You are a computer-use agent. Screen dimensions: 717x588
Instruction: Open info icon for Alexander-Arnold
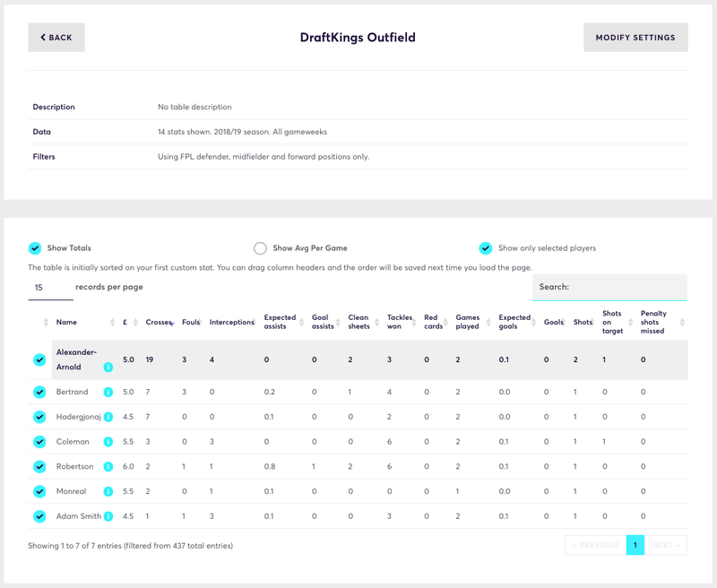pos(108,367)
